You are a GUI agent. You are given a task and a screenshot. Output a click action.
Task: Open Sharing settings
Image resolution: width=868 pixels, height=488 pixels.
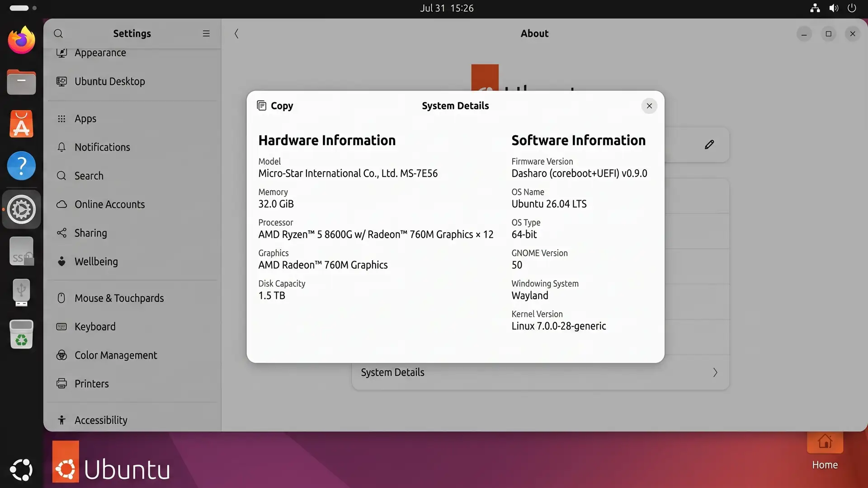point(132,233)
